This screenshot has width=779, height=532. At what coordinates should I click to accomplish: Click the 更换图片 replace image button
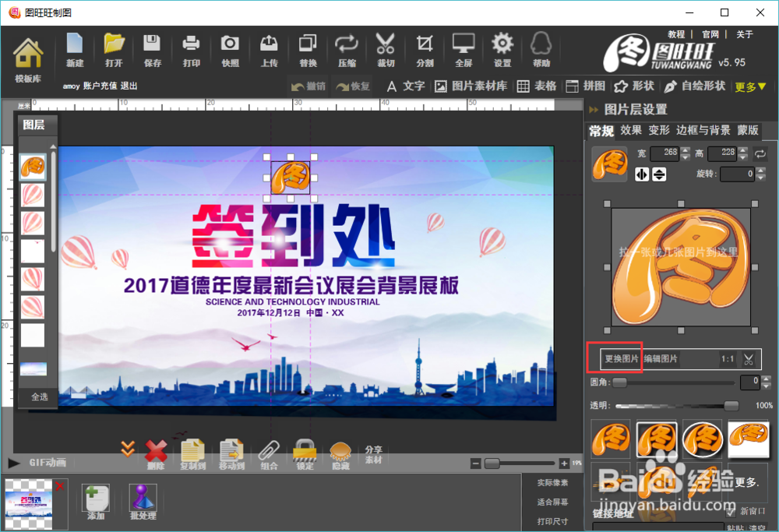(x=622, y=358)
